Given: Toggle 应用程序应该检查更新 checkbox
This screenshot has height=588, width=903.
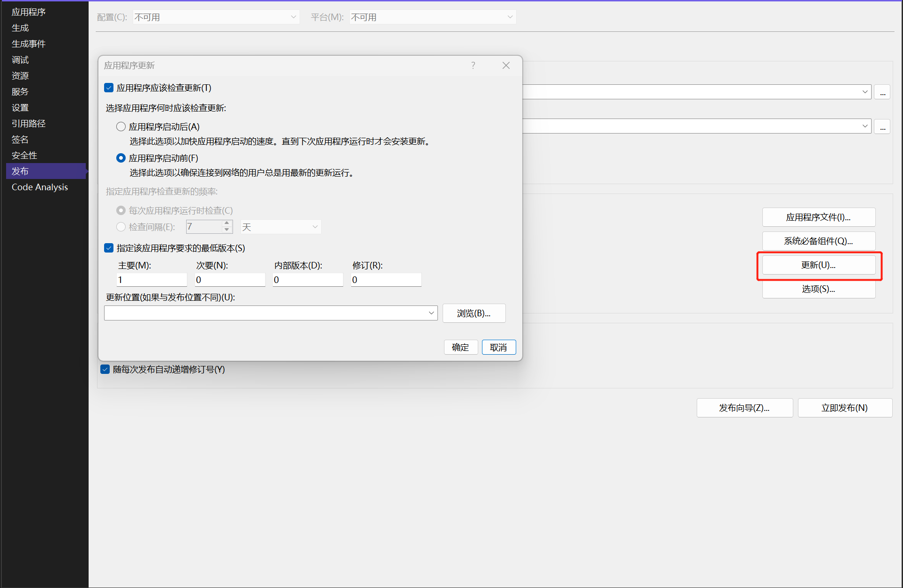Looking at the screenshot, I should click(109, 88).
